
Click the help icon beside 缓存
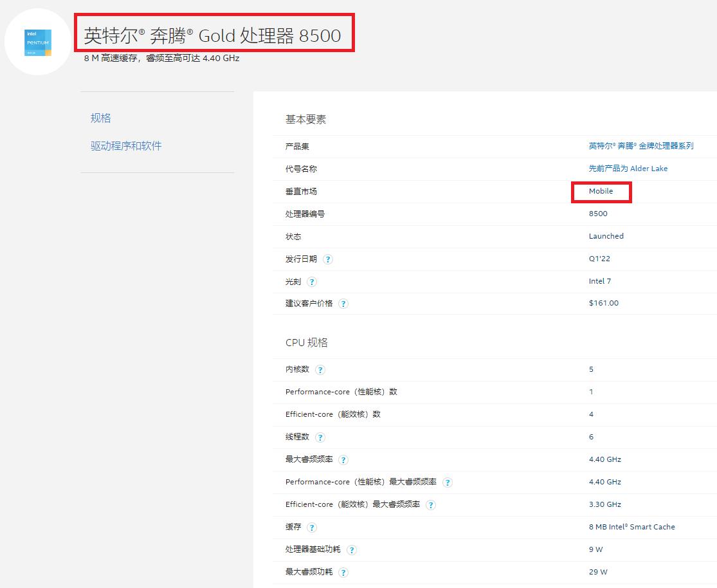tap(312, 528)
